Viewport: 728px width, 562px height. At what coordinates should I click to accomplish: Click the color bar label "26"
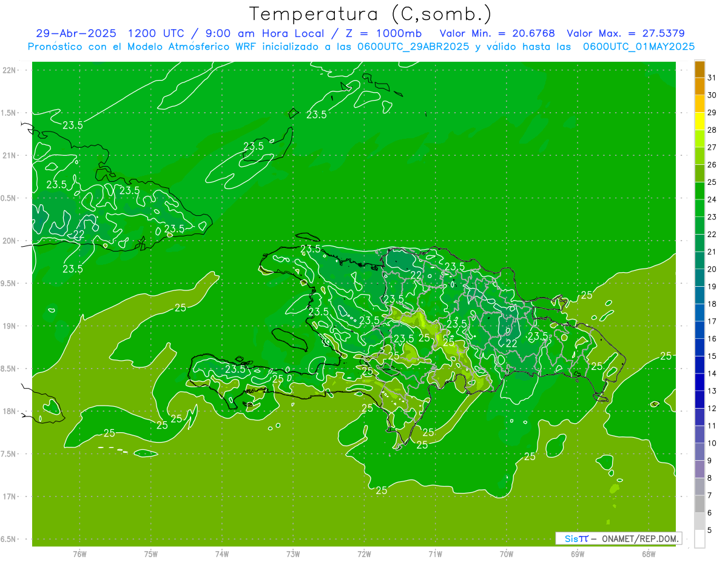click(712, 165)
